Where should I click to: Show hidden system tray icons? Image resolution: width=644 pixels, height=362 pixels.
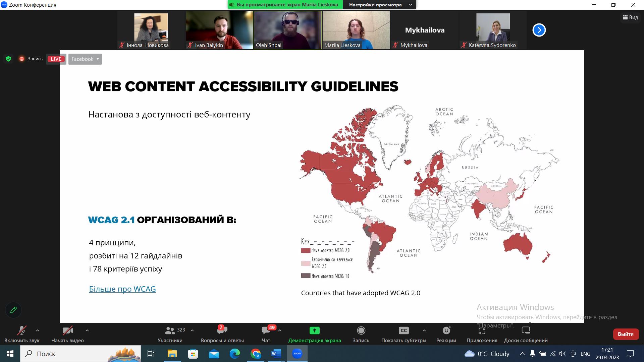tap(522, 354)
